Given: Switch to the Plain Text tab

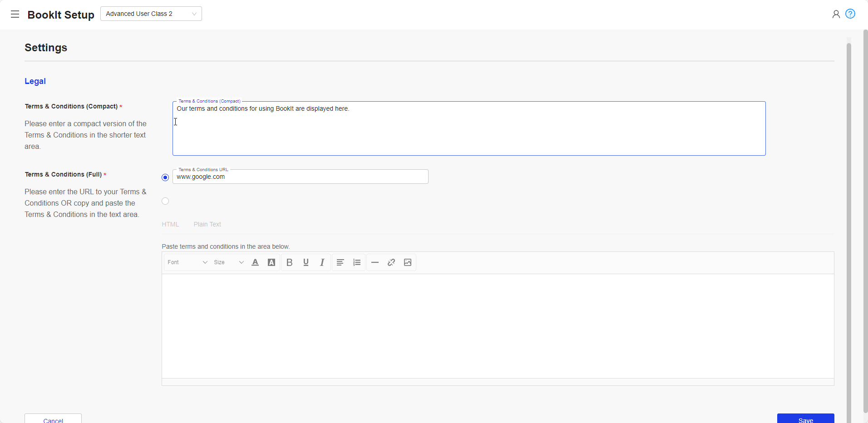Looking at the screenshot, I should (x=207, y=224).
